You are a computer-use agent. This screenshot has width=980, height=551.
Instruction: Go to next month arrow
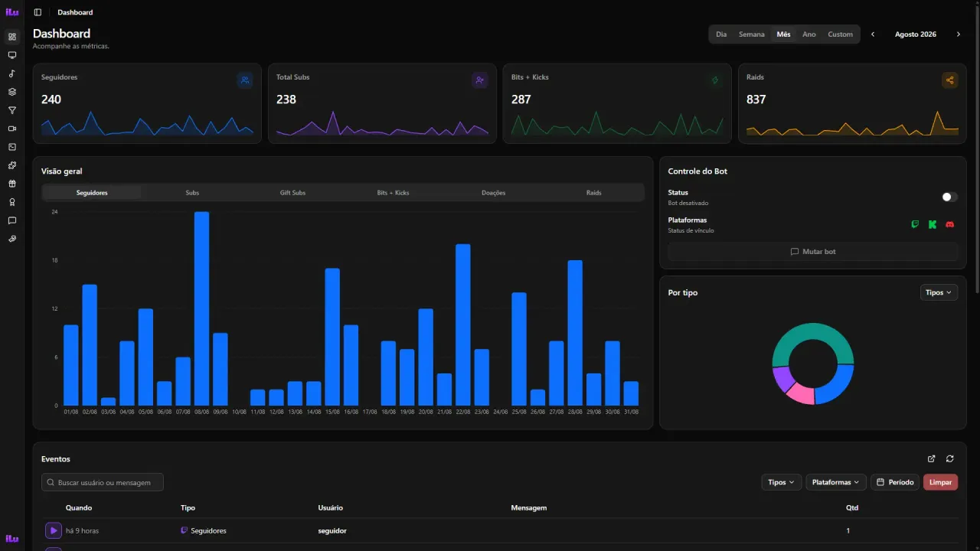(x=959, y=34)
